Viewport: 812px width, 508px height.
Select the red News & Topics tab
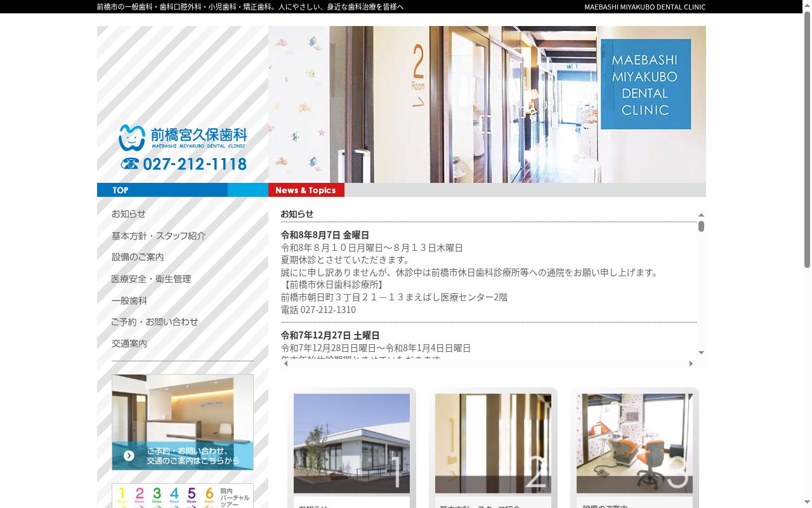point(306,190)
